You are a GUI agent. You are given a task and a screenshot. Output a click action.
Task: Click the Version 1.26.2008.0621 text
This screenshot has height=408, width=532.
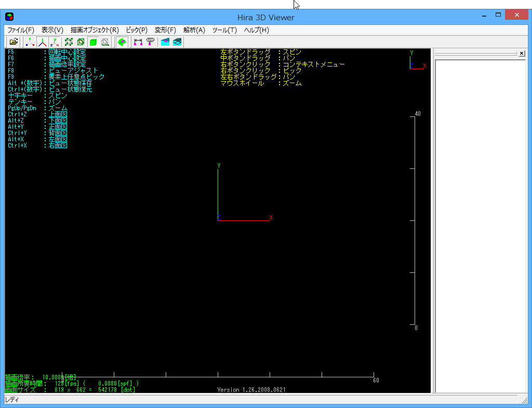pyautogui.click(x=251, y=390)
